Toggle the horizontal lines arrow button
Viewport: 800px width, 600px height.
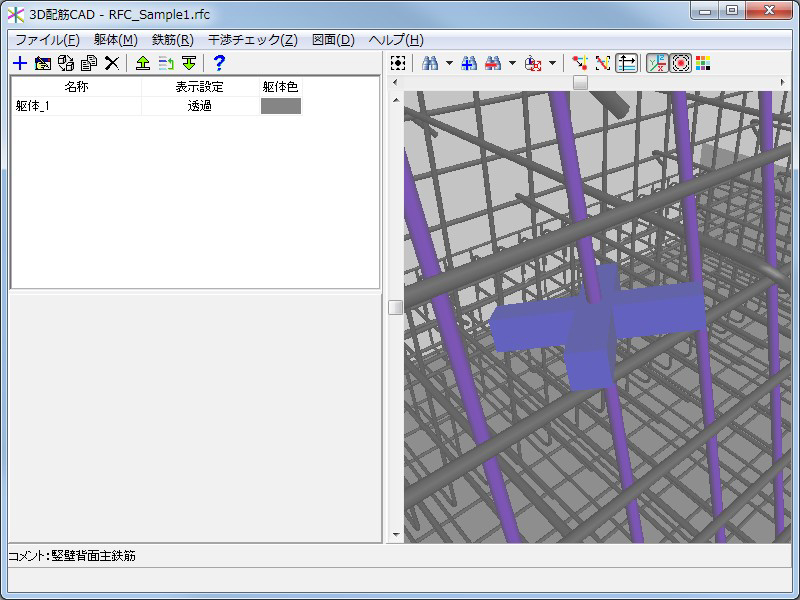[627, 63]
